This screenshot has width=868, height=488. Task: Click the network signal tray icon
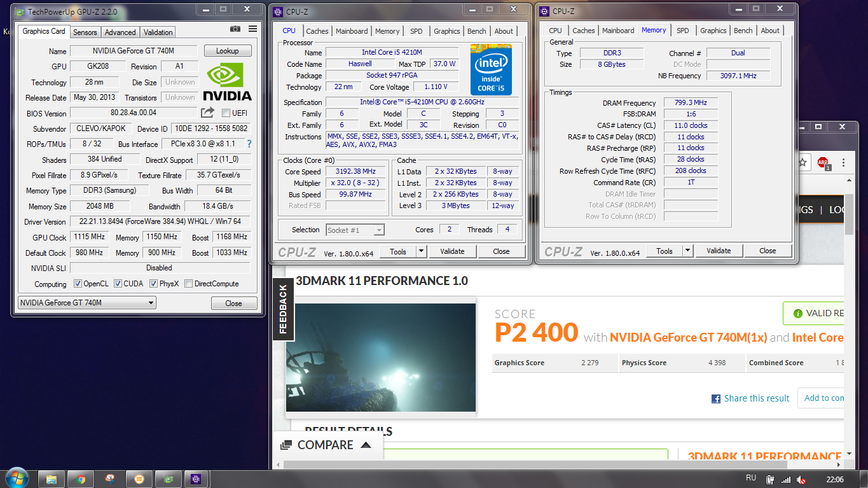pos(786,480)
